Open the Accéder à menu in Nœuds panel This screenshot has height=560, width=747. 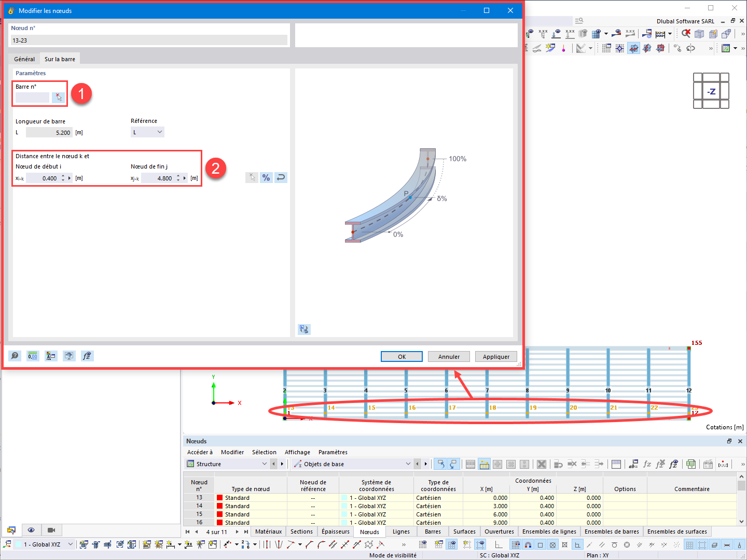200,452
